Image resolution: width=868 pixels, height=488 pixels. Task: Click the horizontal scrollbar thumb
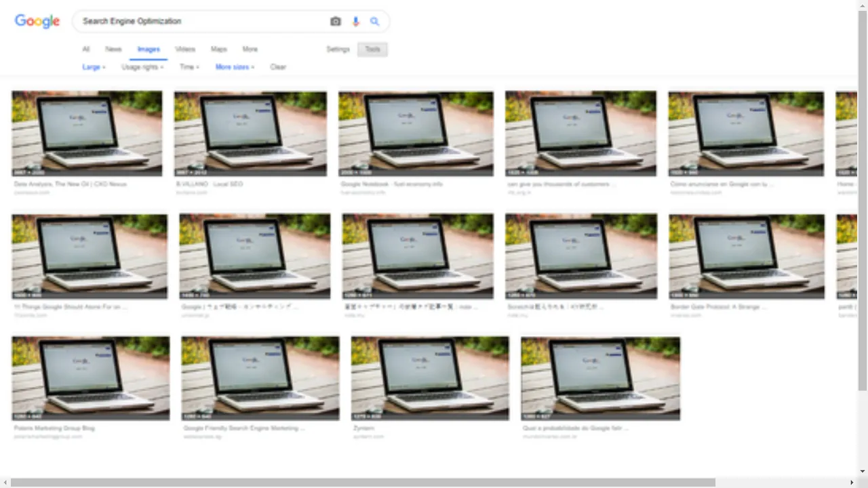click(363, 483)
